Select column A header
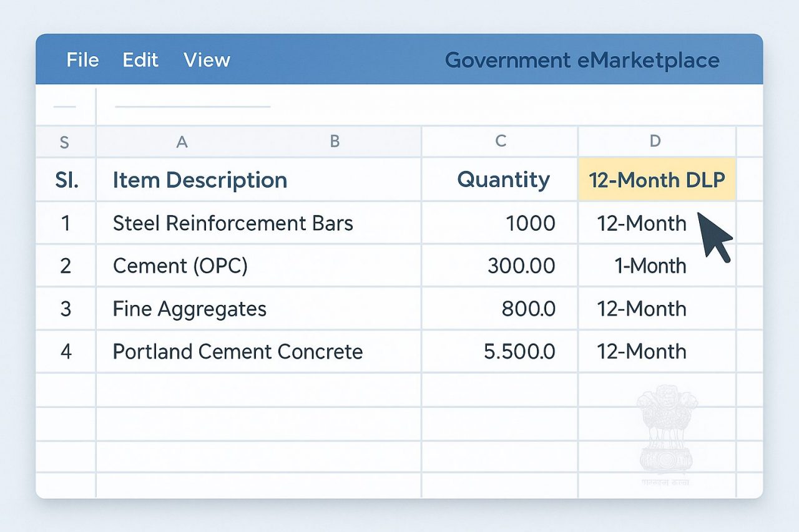Viewport: 799px width, 532px height. (x=182, y=142)
